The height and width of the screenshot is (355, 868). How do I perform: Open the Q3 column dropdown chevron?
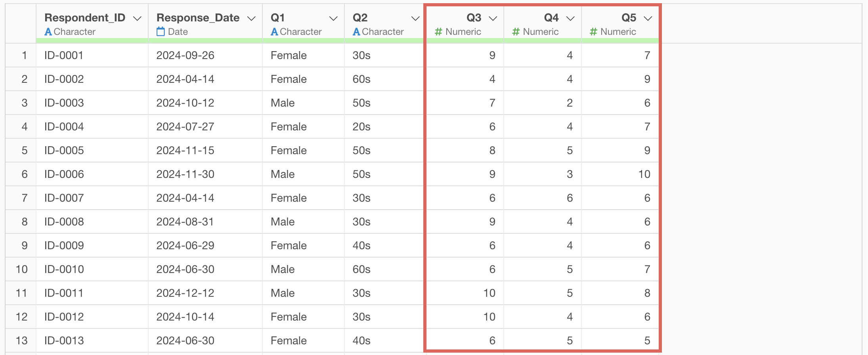pos(493,19)
